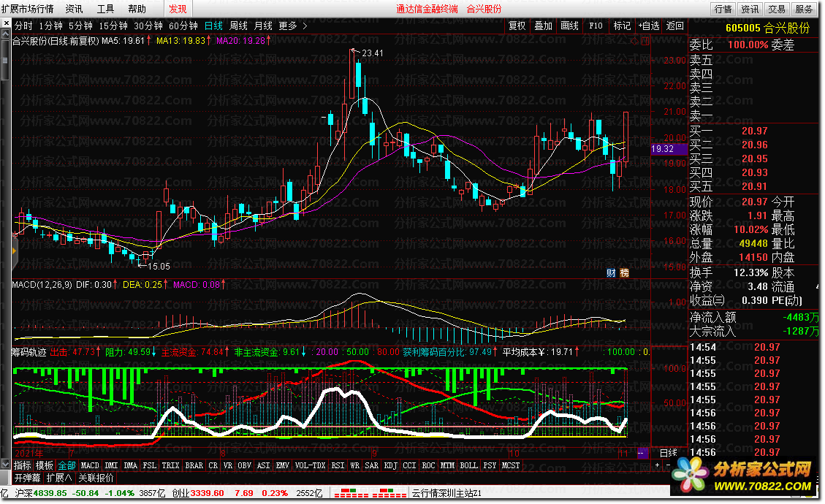Click the red-green server status indicator
The height and width of the screenshot is (504, 825).
370,493
